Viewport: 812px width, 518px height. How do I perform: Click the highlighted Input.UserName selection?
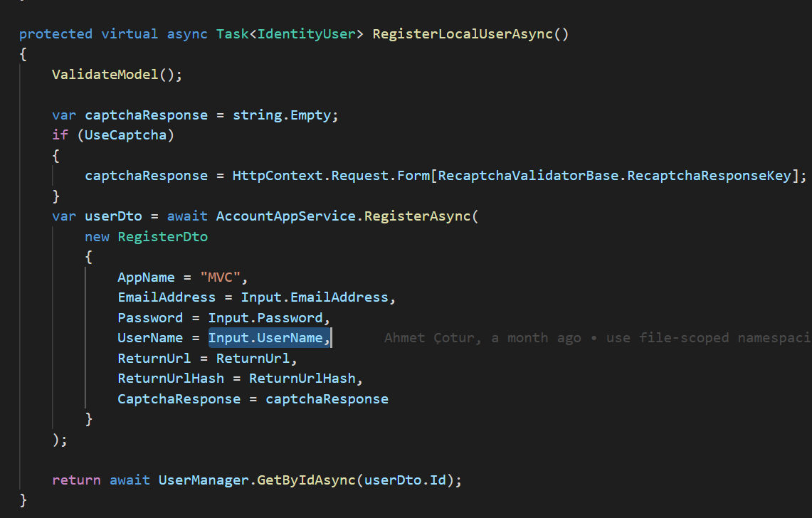[x=268, y=338]
